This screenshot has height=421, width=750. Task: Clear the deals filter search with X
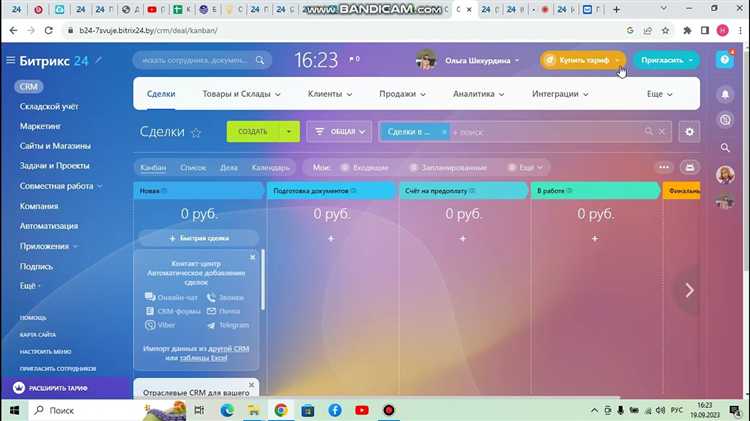pyautogui.click(x=662, y=132)
